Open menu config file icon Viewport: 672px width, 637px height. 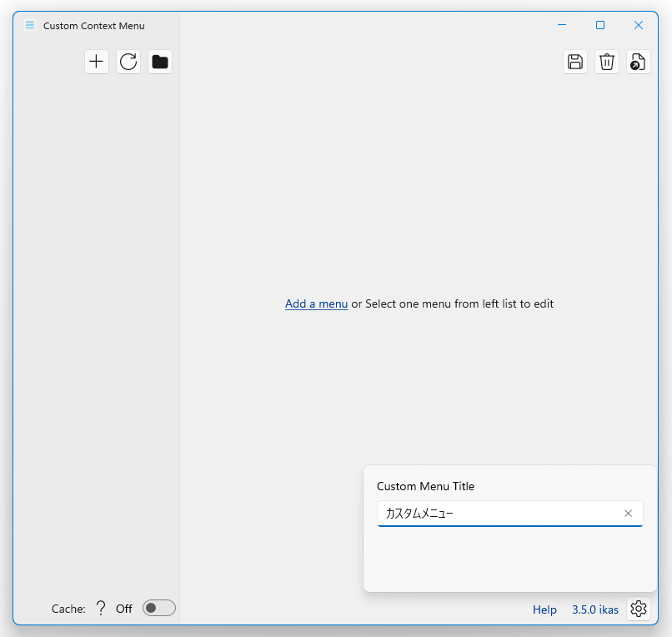point(639,62)
